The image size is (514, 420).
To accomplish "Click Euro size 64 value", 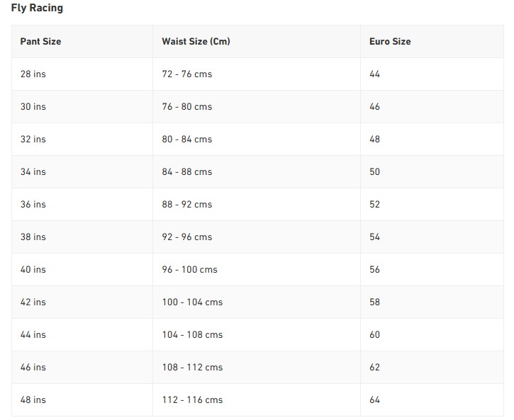I will 374,400.
